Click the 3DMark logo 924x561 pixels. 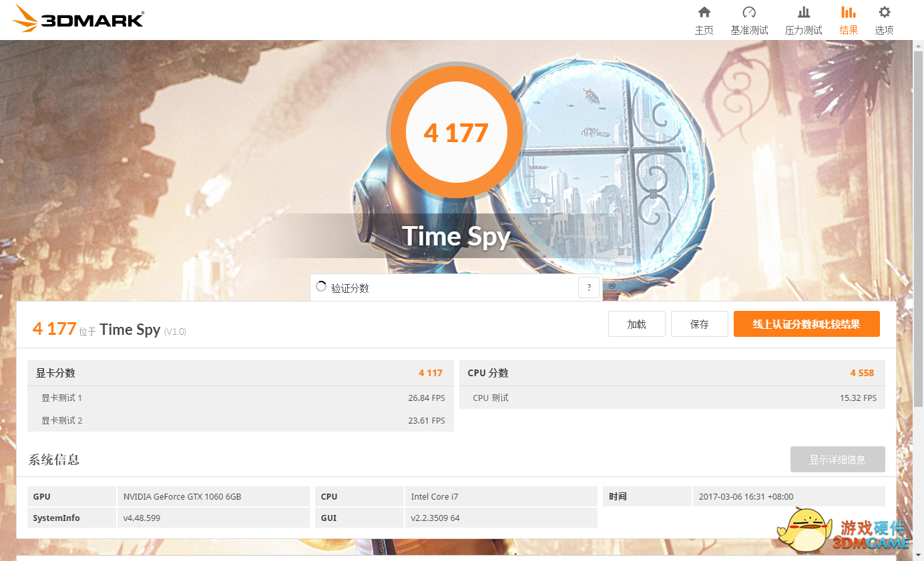pos(78,19)
